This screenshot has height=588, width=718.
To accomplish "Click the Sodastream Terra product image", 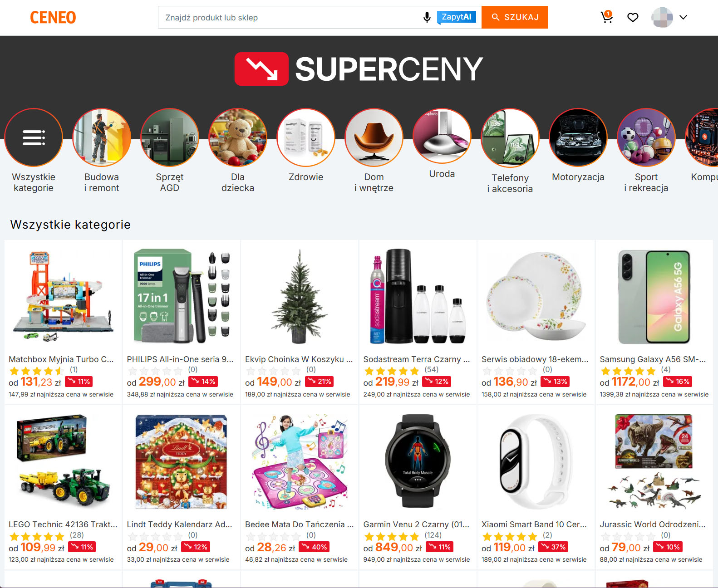I will pos(418,297).
